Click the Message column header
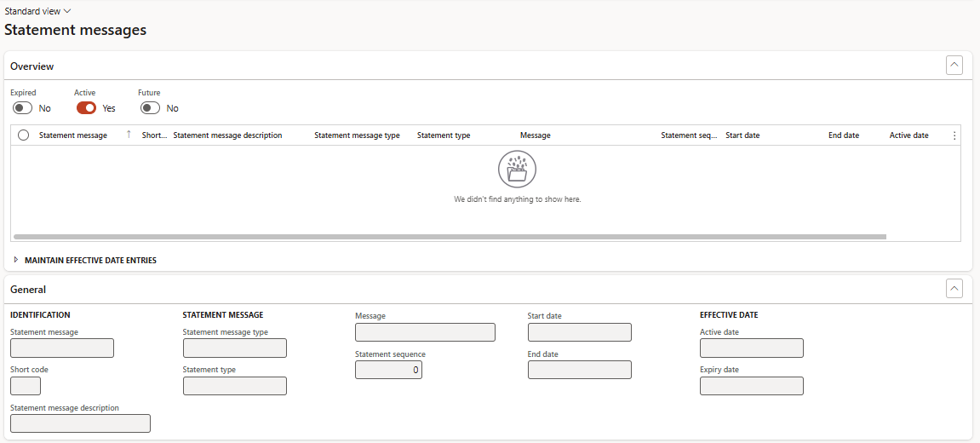 [535, 135]
